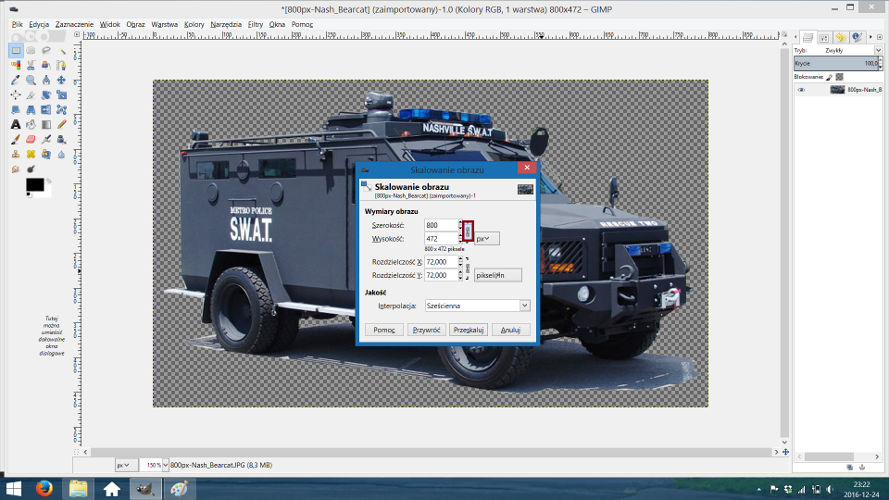Select the Move tool
Screen dimensions: 889x500
pos(61,80)
